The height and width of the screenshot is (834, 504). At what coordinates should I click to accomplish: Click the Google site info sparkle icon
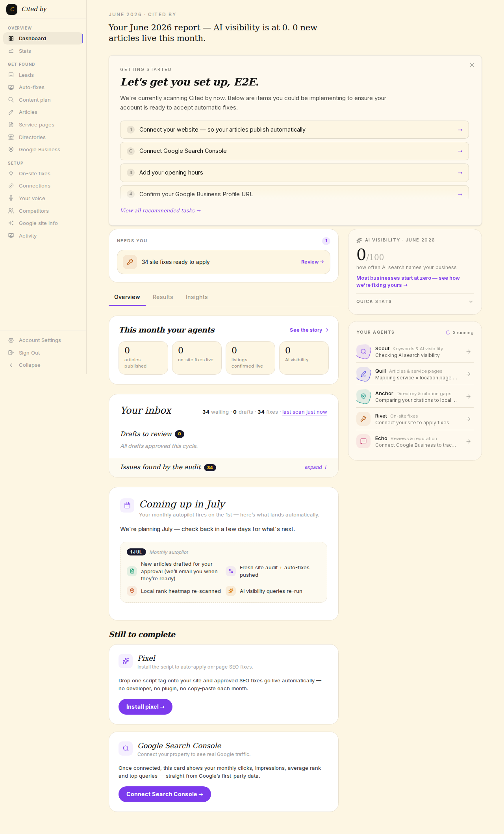coord(11,223)
